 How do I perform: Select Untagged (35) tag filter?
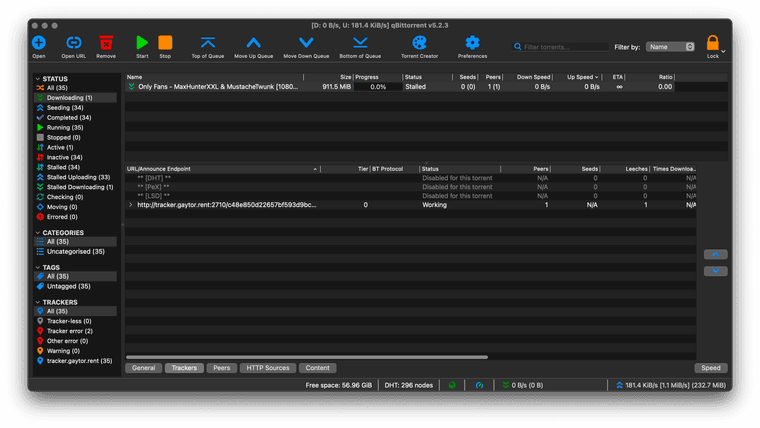click(75, 286)
